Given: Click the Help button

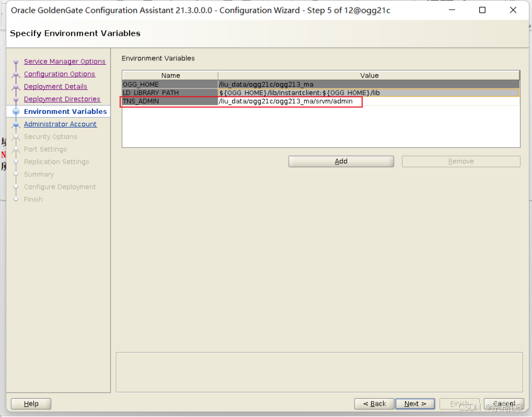Looking at the screenshot, I should 31,404.
